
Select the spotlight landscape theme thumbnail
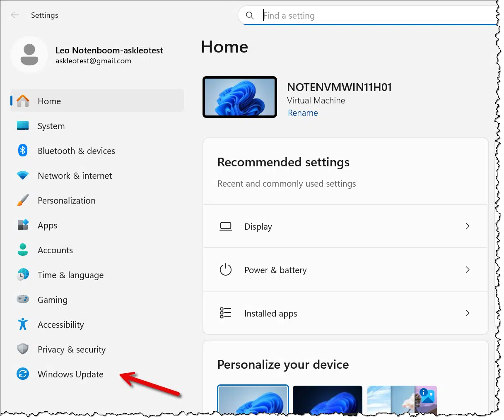pyautogui.click(x=402, y=400)
